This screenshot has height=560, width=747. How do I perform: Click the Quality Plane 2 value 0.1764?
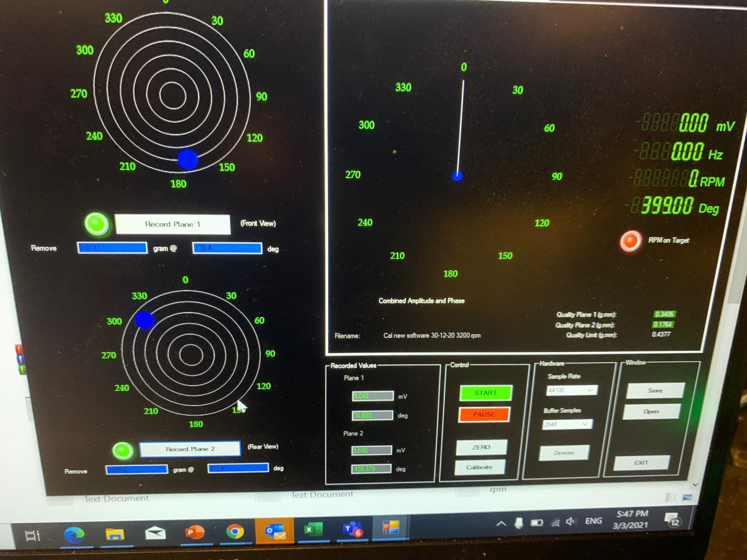[x=662, y=324]
